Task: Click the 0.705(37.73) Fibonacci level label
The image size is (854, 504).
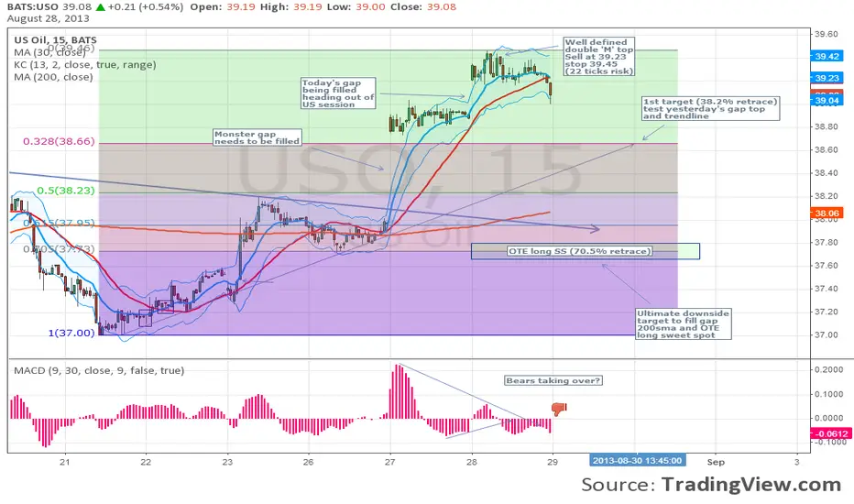Action: 59,249
